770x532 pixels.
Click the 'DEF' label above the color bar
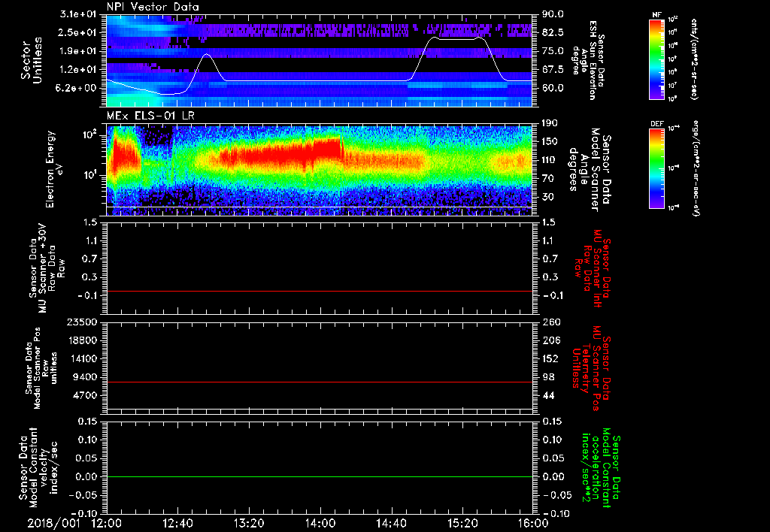(657, 124)
